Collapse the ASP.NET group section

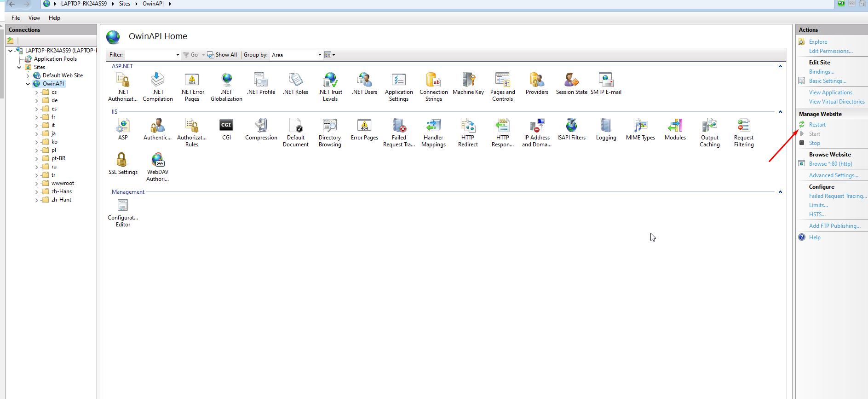click(x=780, y=66)
